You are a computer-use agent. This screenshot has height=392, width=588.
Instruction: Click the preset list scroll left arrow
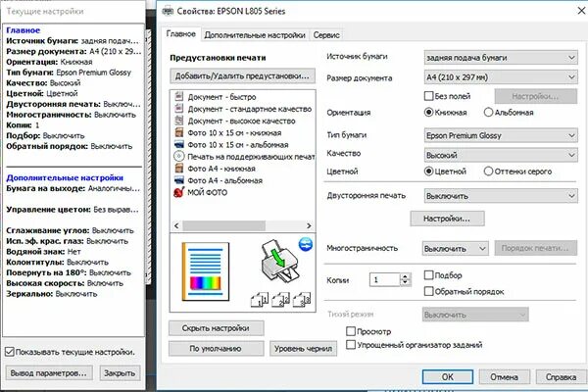click(176, 225)
